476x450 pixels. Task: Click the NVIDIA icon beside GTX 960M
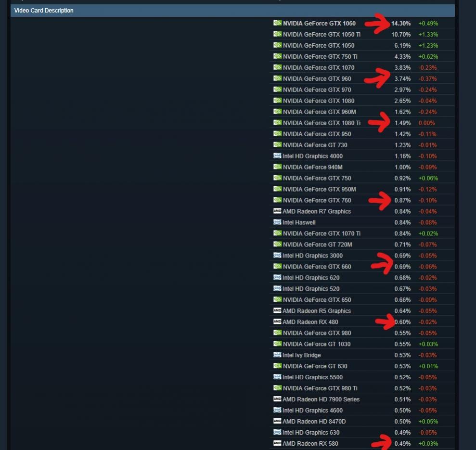point(277,112)
